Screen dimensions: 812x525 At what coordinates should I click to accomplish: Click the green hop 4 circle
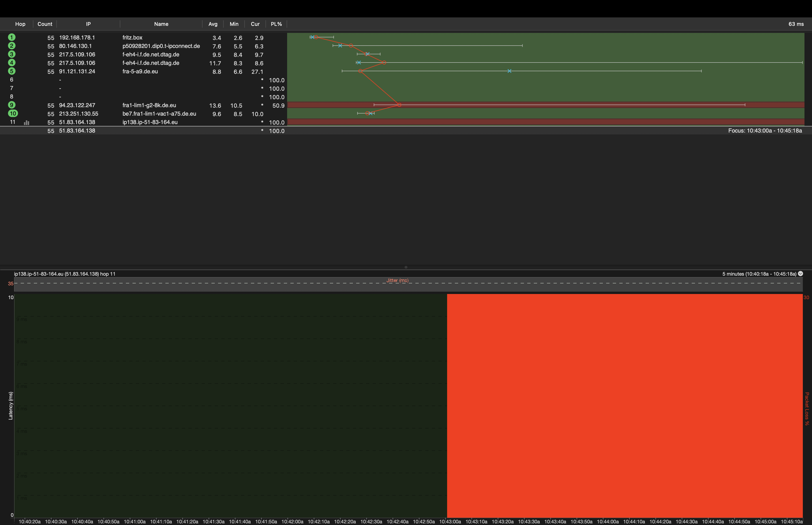pyautogui.click(x=12, y=63)
